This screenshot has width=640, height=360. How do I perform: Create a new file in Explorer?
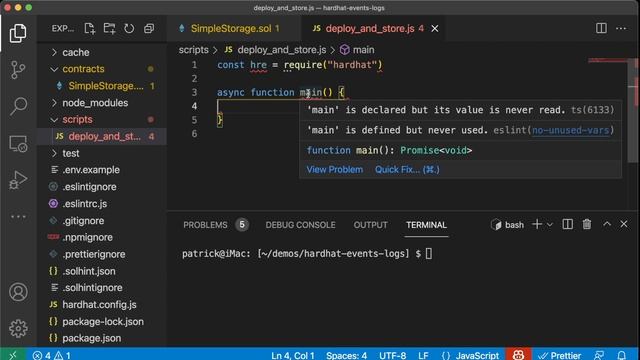[89, 29]
